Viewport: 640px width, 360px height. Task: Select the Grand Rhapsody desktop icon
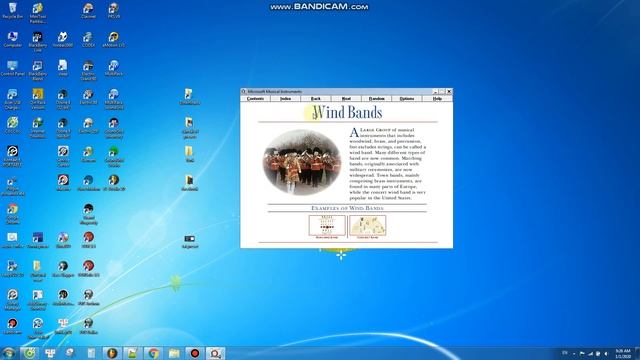[88, 214]
